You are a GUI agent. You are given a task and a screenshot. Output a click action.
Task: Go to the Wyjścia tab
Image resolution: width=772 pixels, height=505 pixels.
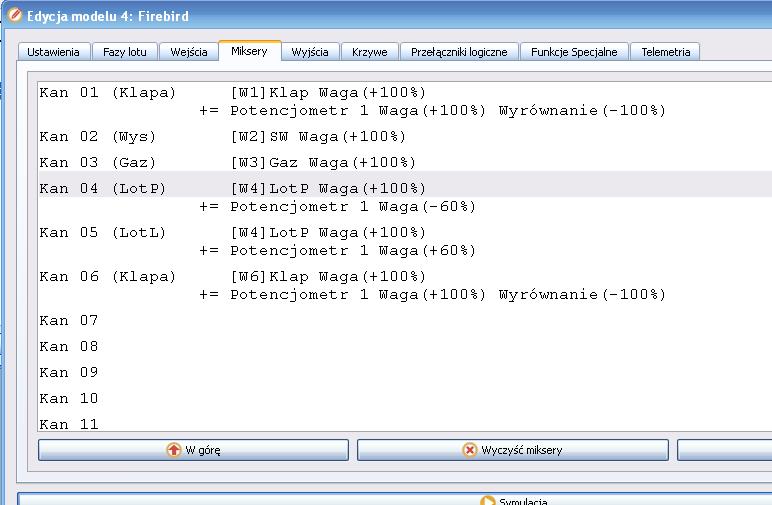pyautogui.click(x=310, y=52)
